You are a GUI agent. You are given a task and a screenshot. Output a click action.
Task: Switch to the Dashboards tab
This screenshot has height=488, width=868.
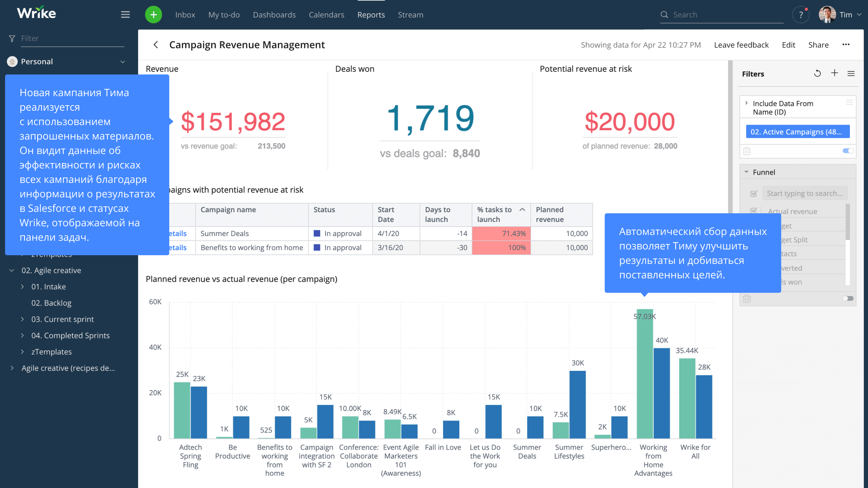pos(274,15)
